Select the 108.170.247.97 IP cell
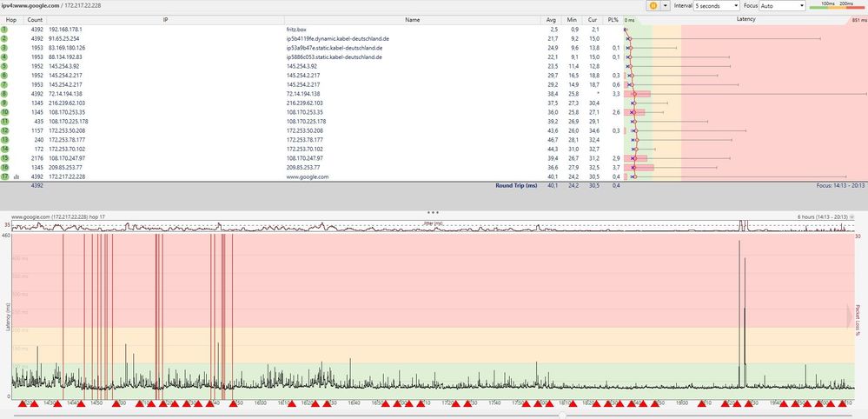 click(67, 158)
